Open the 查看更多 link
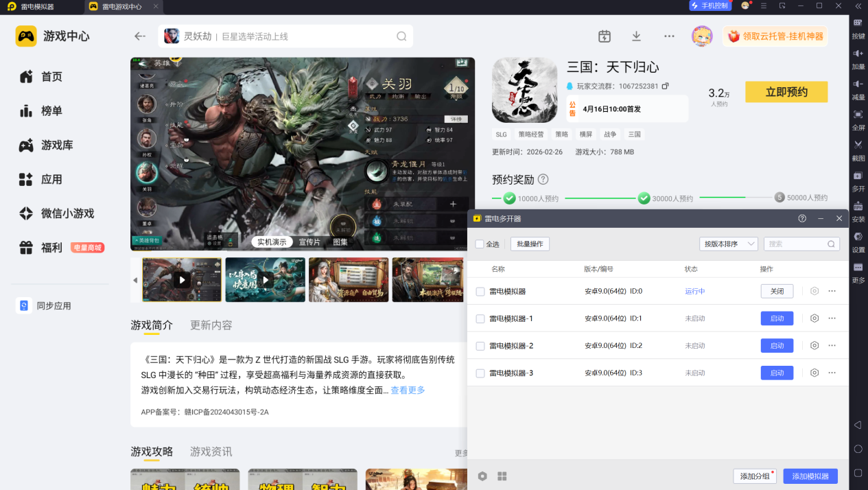868x490 pixels. point(408,390)
